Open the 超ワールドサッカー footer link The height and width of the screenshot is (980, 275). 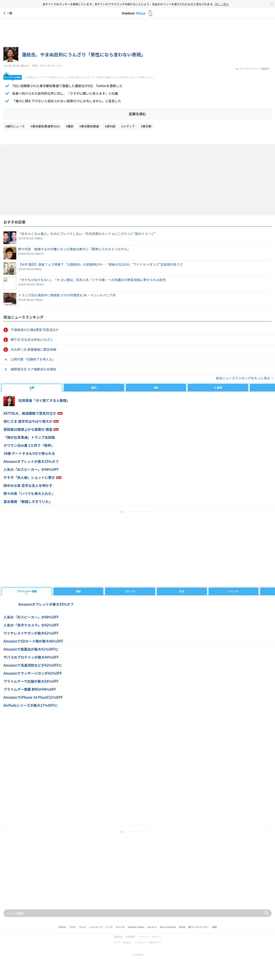coord(198,927)
